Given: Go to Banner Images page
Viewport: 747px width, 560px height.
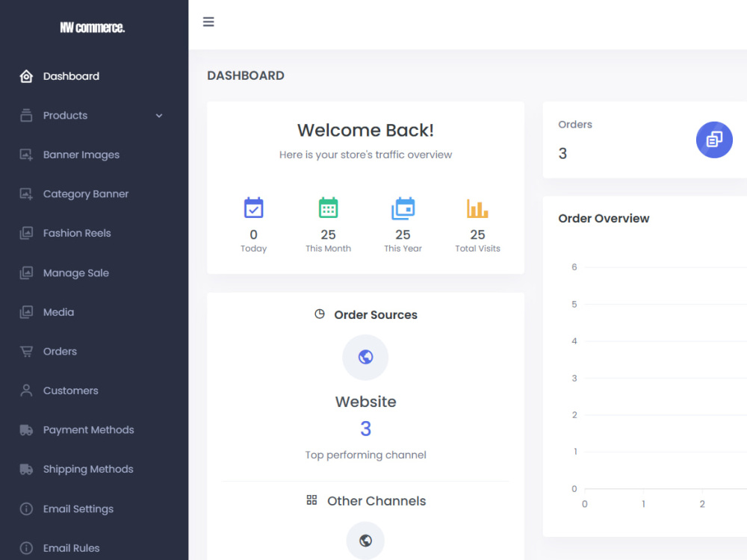Looking at the screenshot, I should coord(81,155).
